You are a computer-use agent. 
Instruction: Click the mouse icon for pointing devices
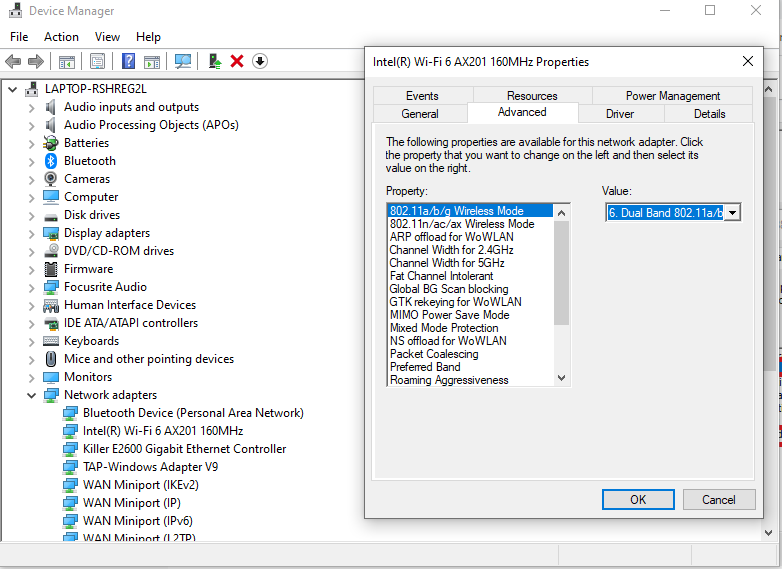point(51,359)
